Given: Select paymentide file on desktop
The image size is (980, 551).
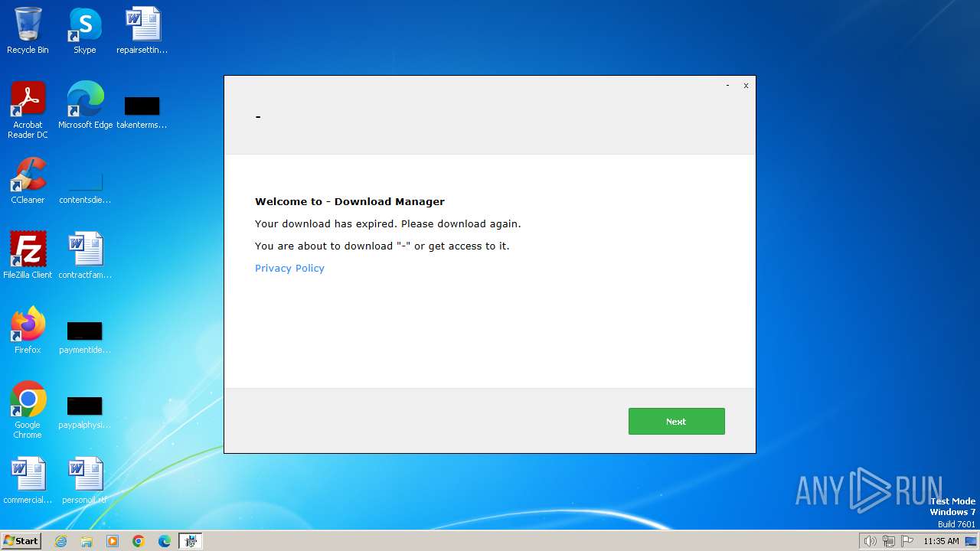Looking at the screenshot, I should tap(85, 337).
